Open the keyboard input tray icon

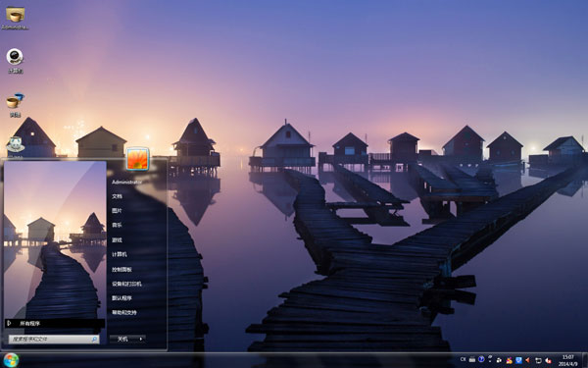point(472,359)
